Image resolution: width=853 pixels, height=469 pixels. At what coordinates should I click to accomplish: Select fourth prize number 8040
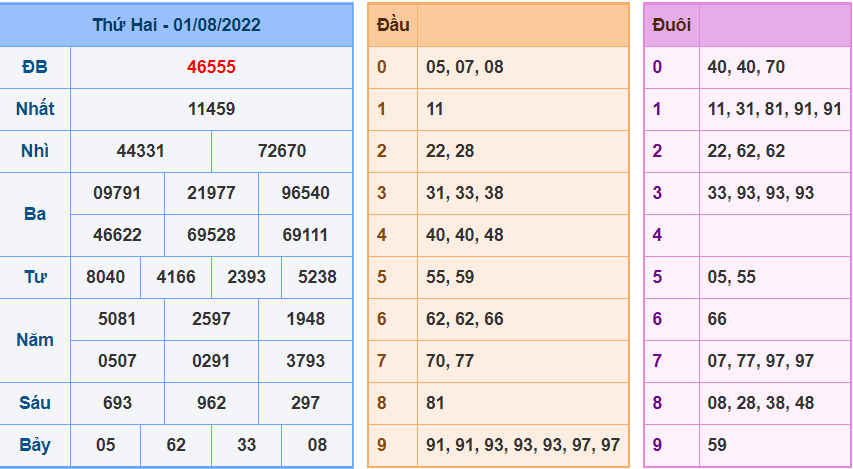click(x=106, y=277)
